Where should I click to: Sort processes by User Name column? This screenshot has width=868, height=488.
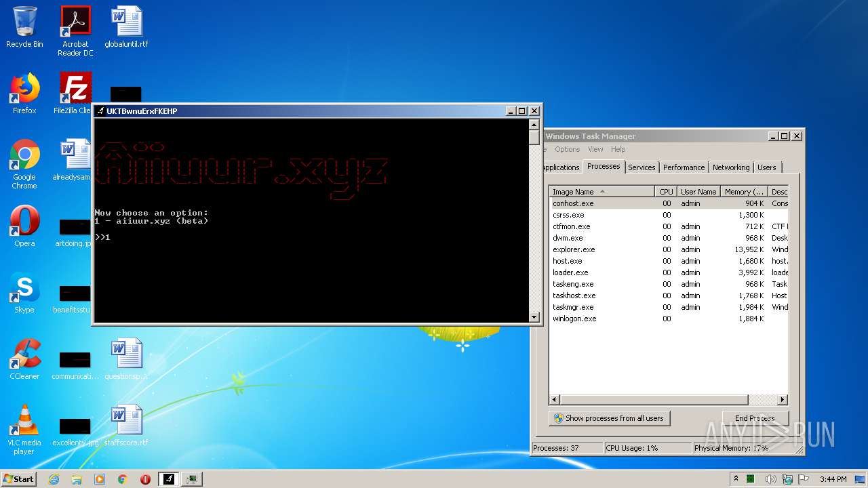tap(698, 192)
